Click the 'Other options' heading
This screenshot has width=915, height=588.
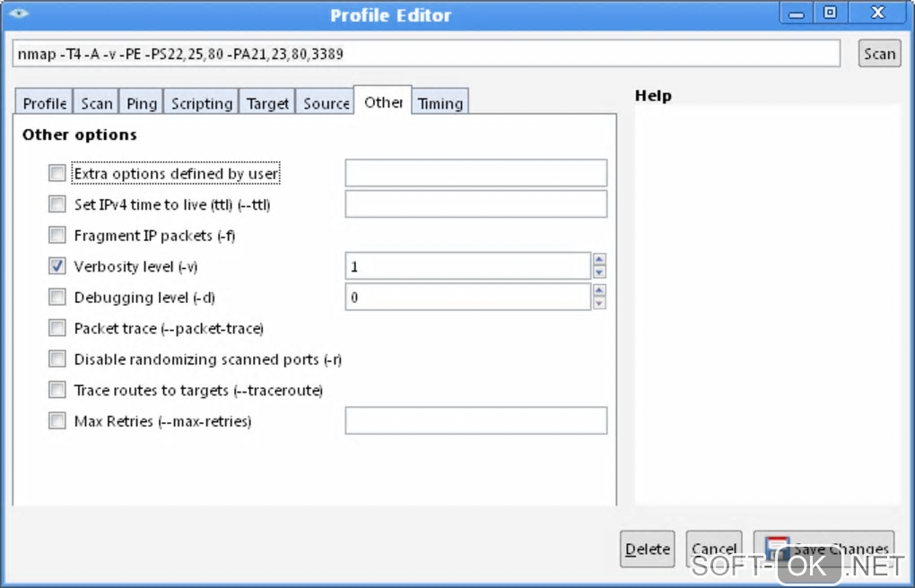pos(79,134)
